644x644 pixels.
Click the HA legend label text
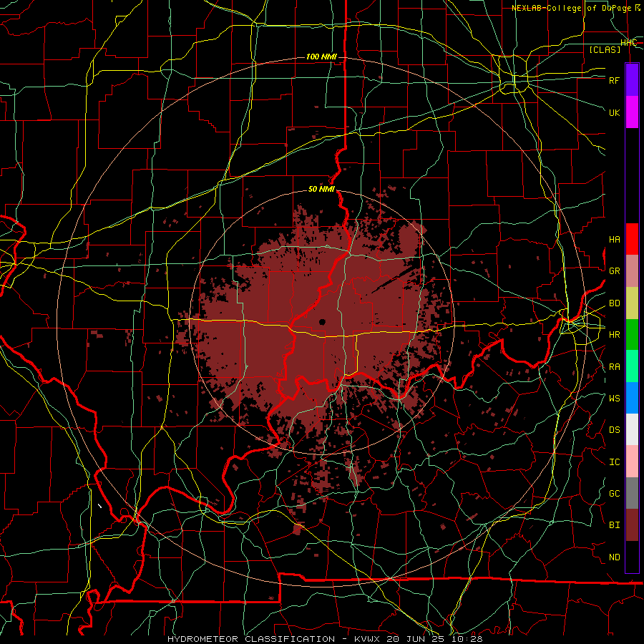[614, 239]
